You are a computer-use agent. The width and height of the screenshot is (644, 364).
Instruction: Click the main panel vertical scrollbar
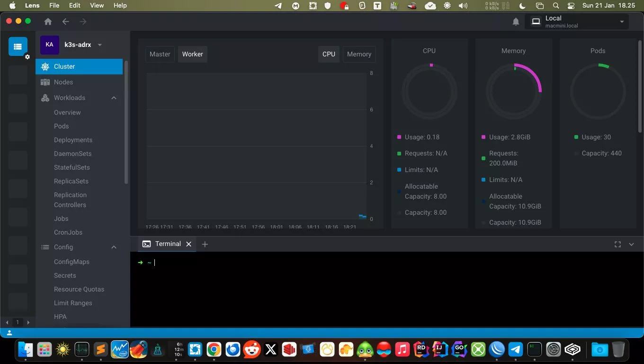(x=640, y=86)
